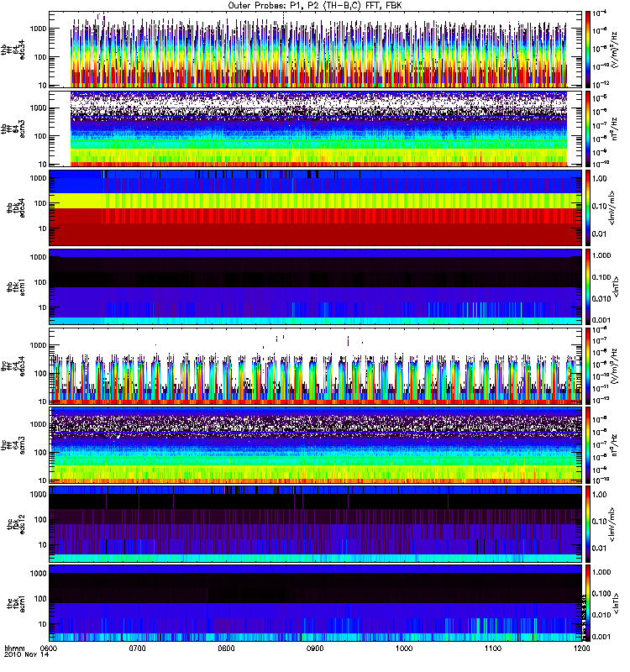Select the thb fff scm3 spectrogram panel

(x=316, y=129)
